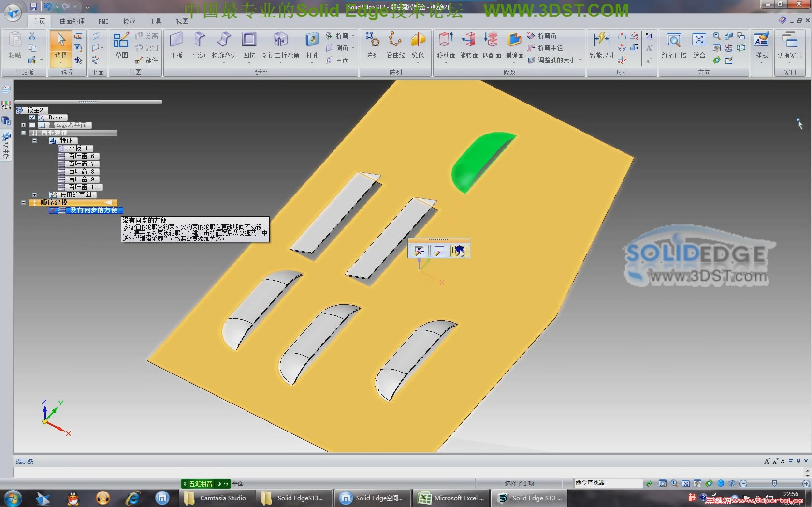
Task: Uncheck the Base coordinate system checkbox
Action: coord(32,118)
